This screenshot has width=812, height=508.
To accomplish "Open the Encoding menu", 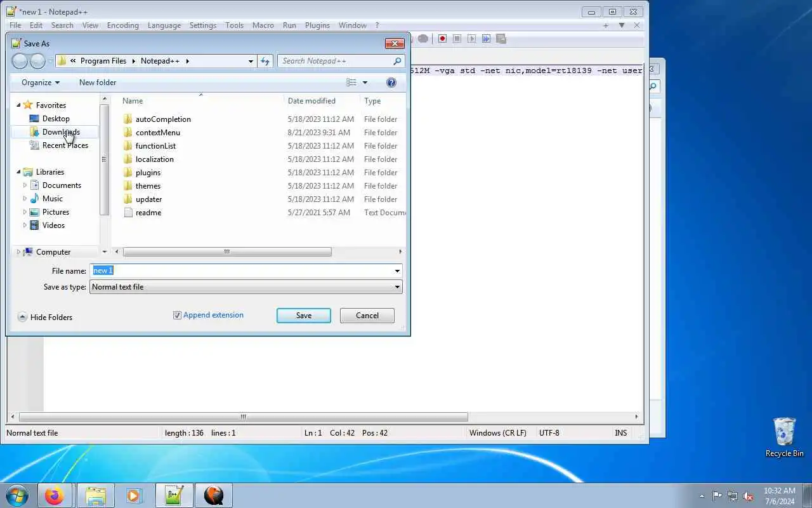I will coord(122,25).
